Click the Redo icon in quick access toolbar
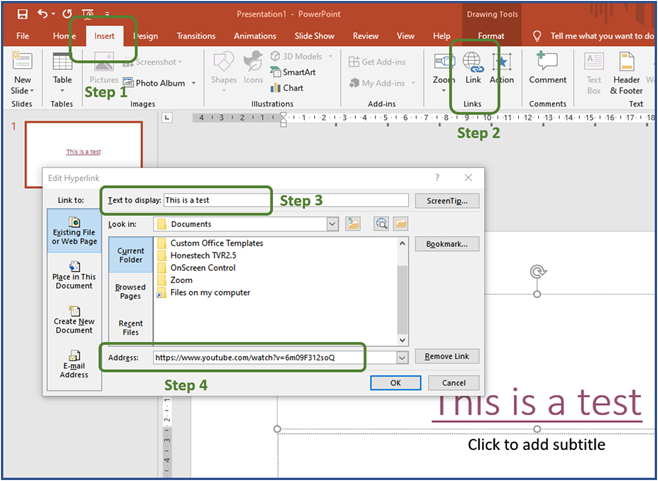This screenshot has width=658, height=481. tap(67, 14)
